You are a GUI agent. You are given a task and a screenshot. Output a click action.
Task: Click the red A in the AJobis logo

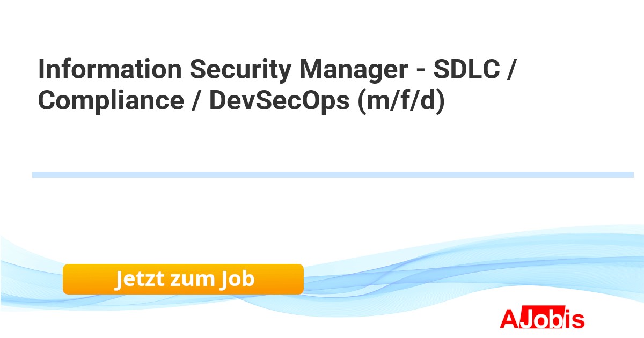(x=509, y=319)
